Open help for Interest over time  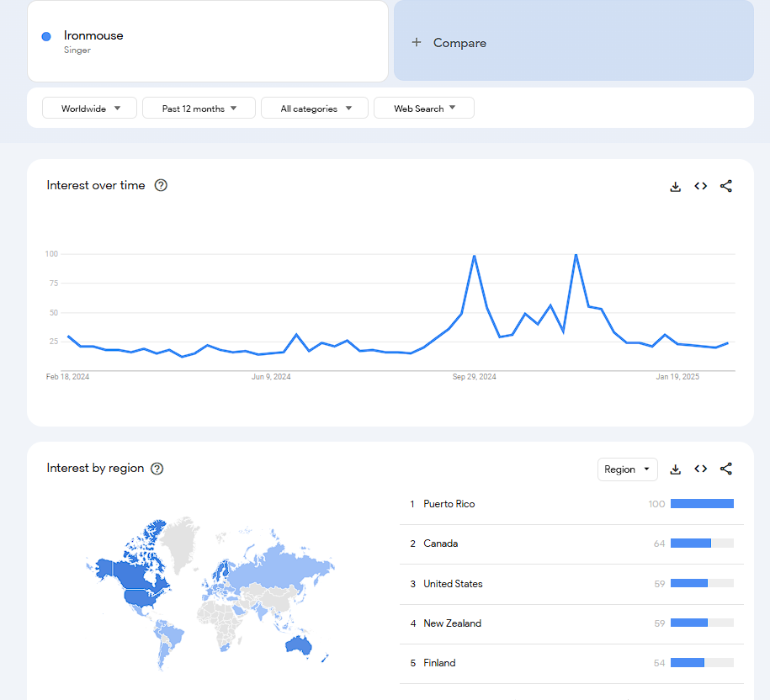[x=161, y=185]
